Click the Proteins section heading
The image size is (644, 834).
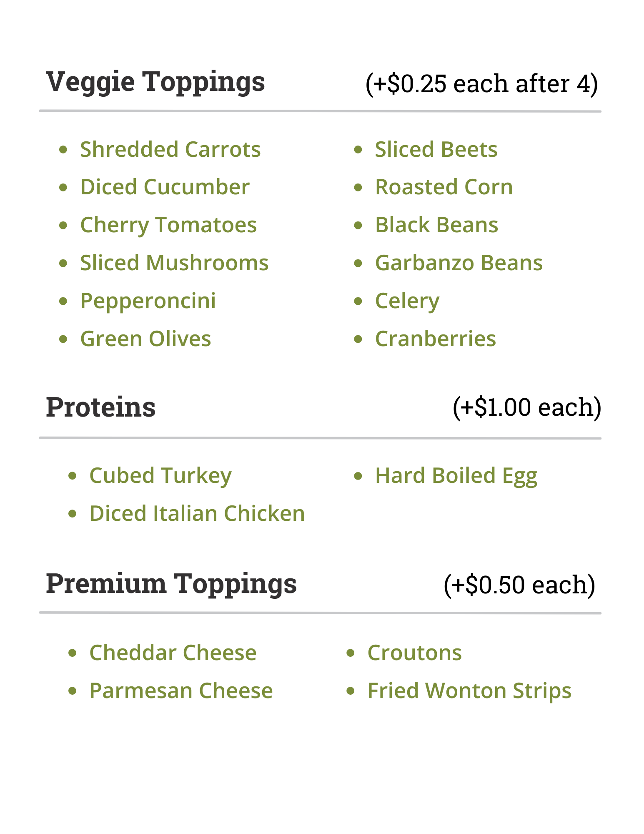point(100,407)
